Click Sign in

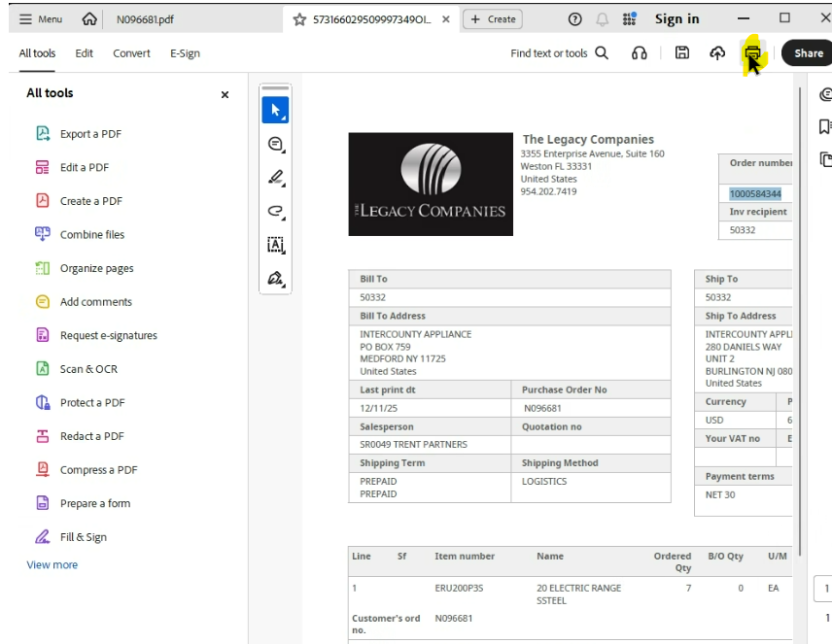(x=677, y=19)
